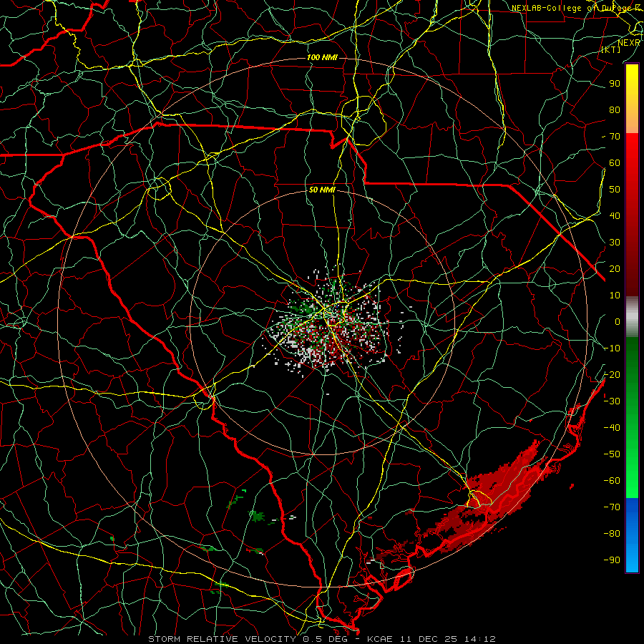Select the 80 value on the velocity scale
Image resolution: width=644 pixels, height=644 pixels.
[x=615, y=109]
